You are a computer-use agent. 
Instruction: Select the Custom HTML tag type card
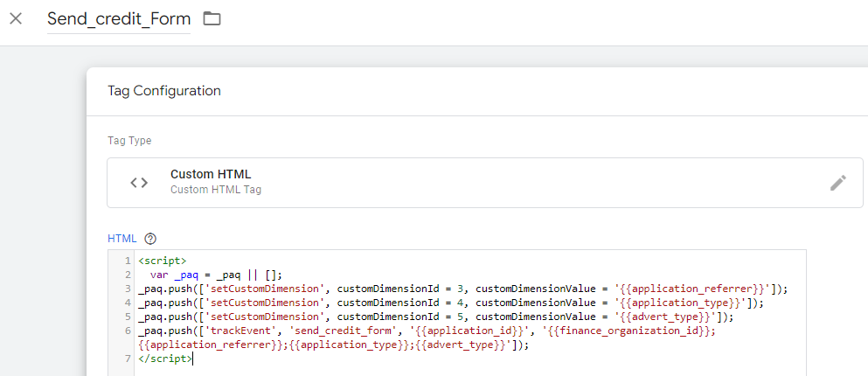[x=484, y=182]
